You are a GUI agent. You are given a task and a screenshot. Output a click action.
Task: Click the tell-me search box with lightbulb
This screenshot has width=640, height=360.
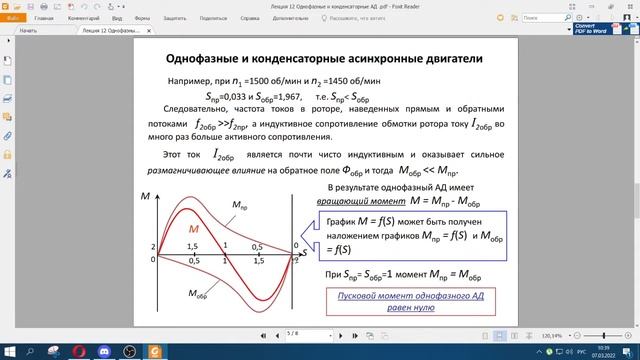coord(353,18)
